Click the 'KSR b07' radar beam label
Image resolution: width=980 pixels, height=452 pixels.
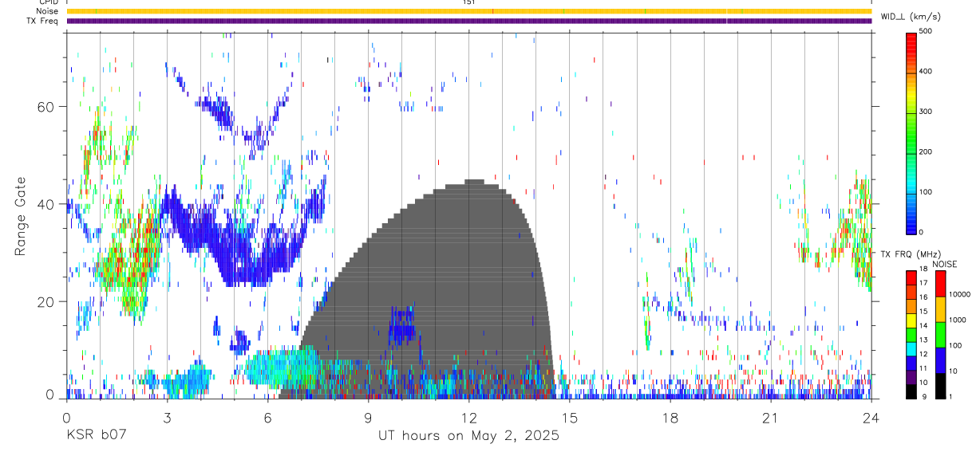click(95, 436)
